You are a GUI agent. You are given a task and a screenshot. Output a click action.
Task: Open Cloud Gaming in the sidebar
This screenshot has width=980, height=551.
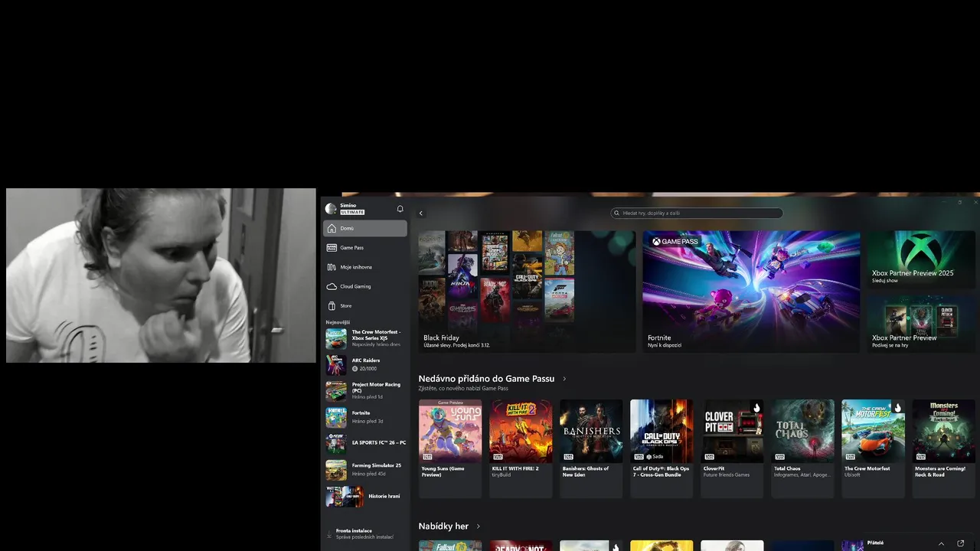(x=365, y=286)
